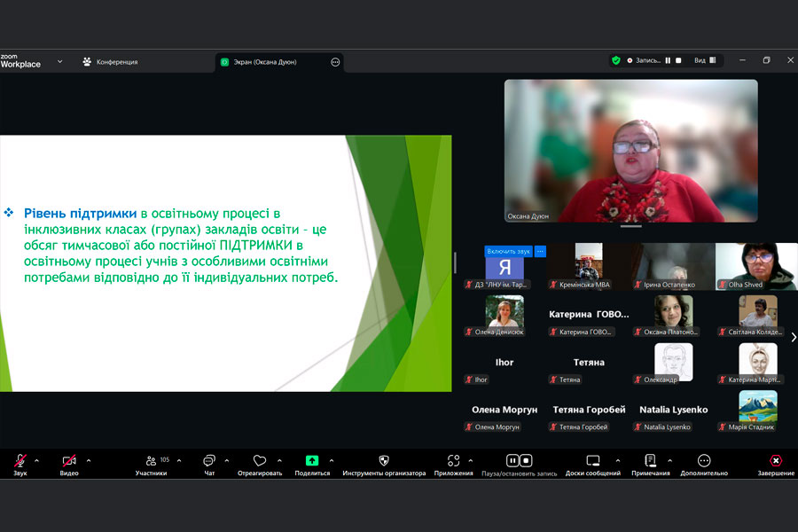Expand audio options arrow next to Звук
Viewport: 798px width, 532px height.
(x=36, y=460)
